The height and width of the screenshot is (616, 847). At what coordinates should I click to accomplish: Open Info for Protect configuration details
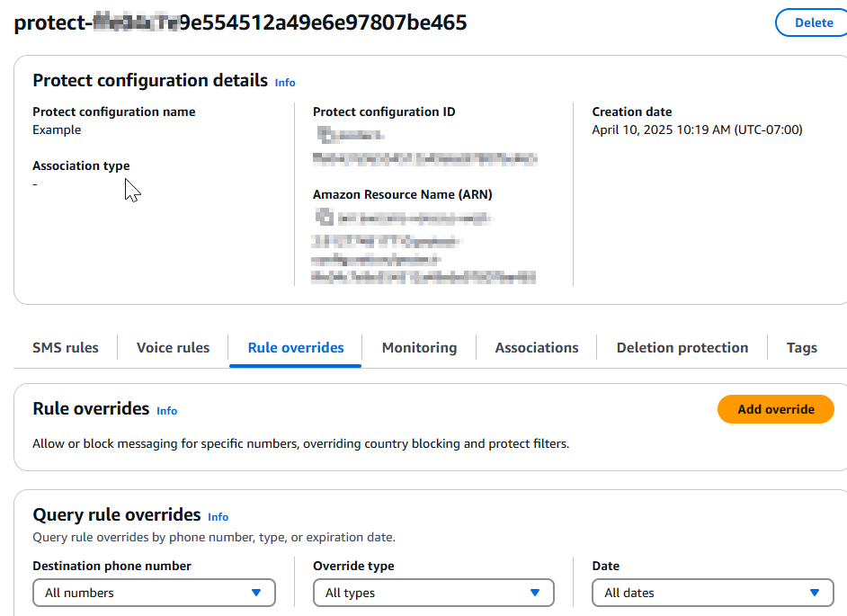(x=285, y=83)
